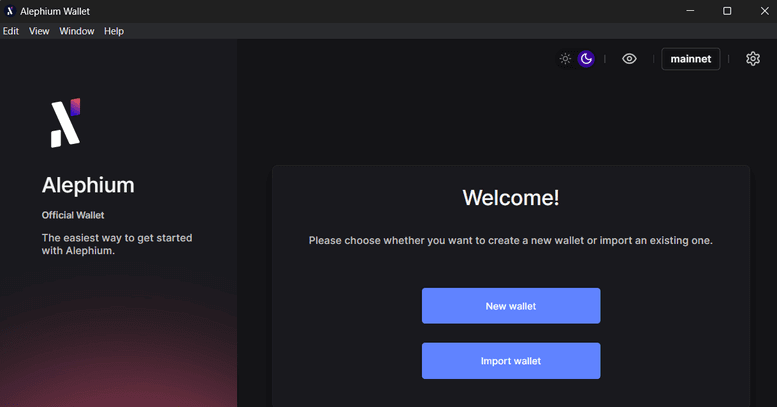777x407 pixels.
Task: Open the Help menu
Action: pyautogui.click(x=114, y=31)
